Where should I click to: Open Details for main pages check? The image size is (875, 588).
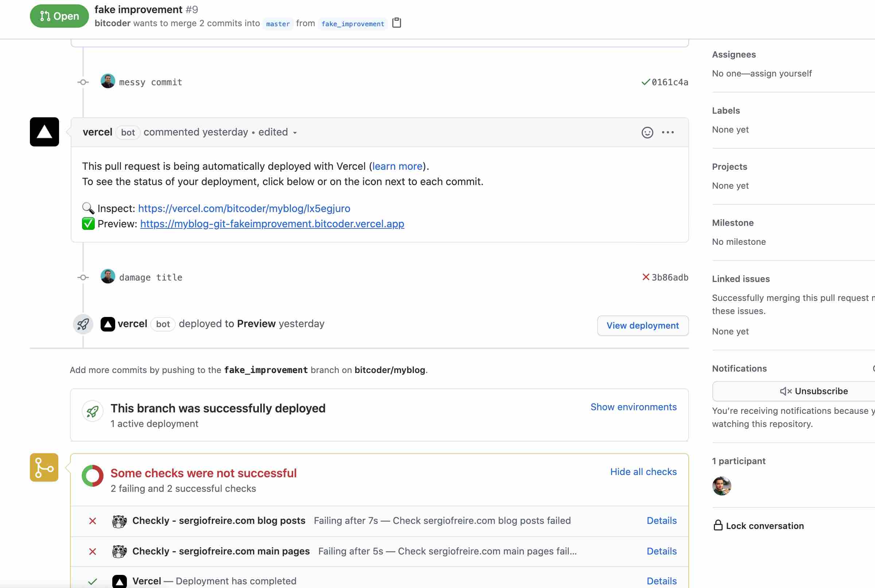(x=661, y=551)
